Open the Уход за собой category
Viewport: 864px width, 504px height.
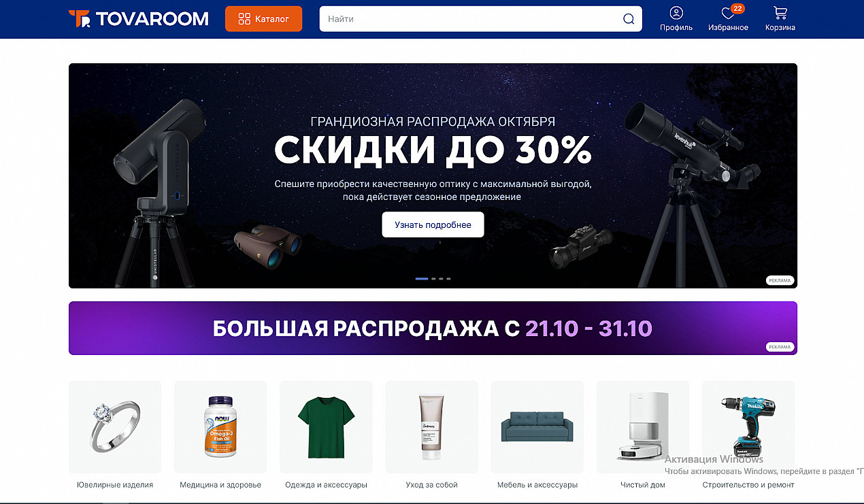(x=431, y=427)
